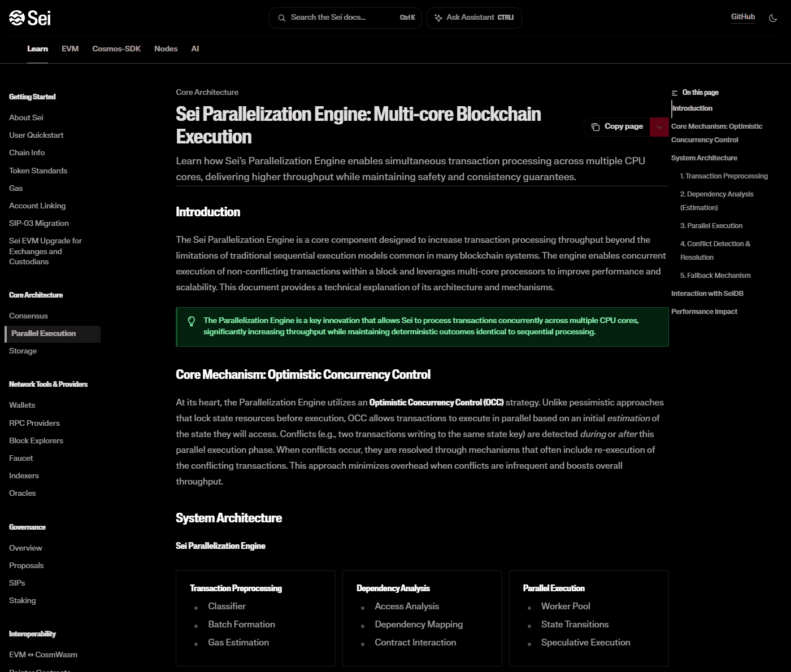Switch to the EVM tab
This screenshot has width=791, height=672.
tap(70, 49)
